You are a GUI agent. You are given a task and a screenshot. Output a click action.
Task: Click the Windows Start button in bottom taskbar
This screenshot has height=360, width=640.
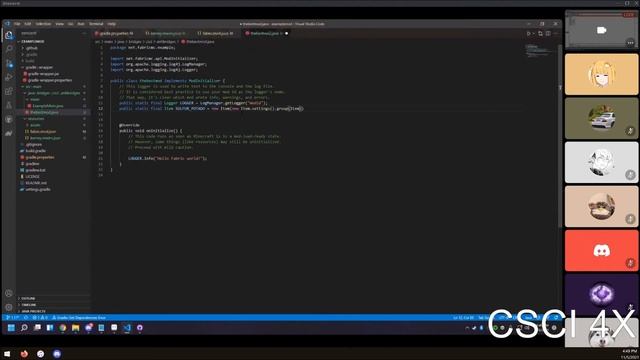tap(7, 354)
